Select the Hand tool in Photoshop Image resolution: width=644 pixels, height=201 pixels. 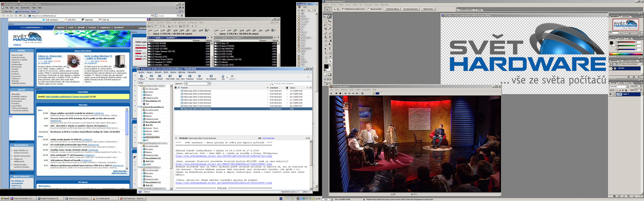click(x=326, y=61)
